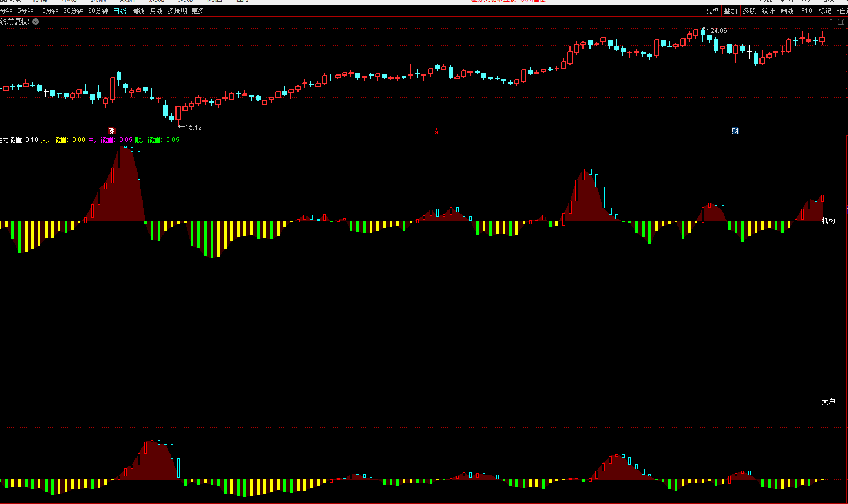The height and width of the screenshot is (504, 848).
Task: Click the 叠加 overlay button
Action: pyautogui.click(x=731, y=11)
